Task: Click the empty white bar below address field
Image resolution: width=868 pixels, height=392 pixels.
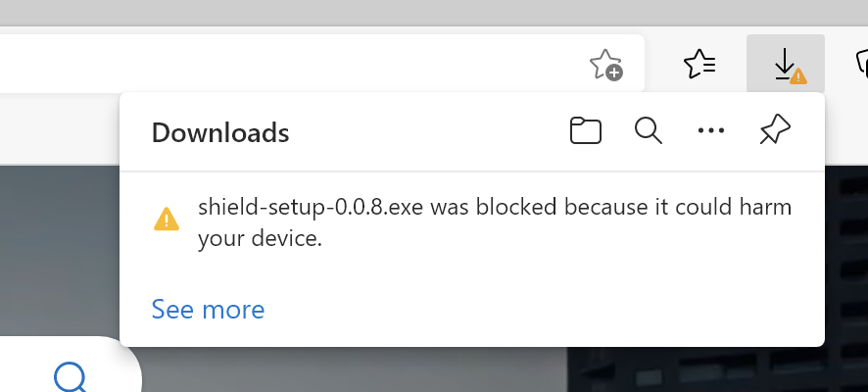Action: pyautogui.click(x=60, y=128)
